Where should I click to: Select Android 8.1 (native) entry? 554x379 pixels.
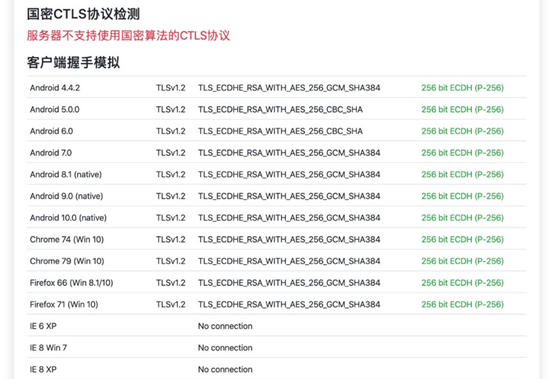pyautogui.click(x=276, y=174)
